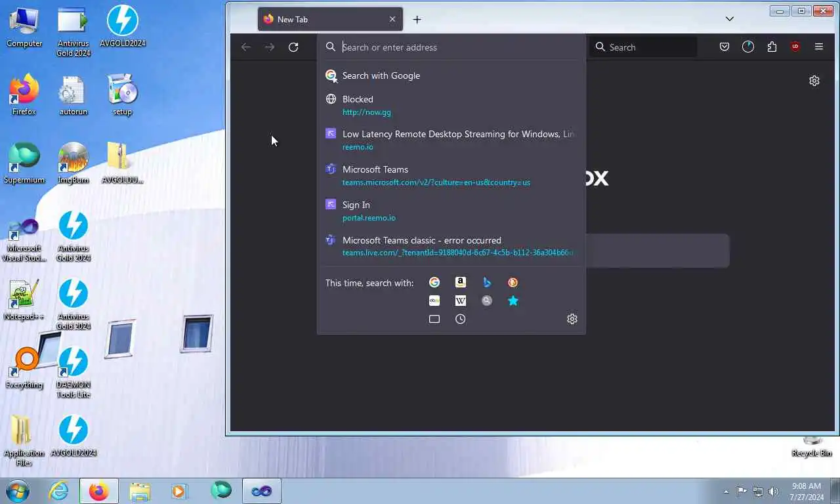840x504 pixels.
Task: Search history with the clock icon
Action: [461, 319]
